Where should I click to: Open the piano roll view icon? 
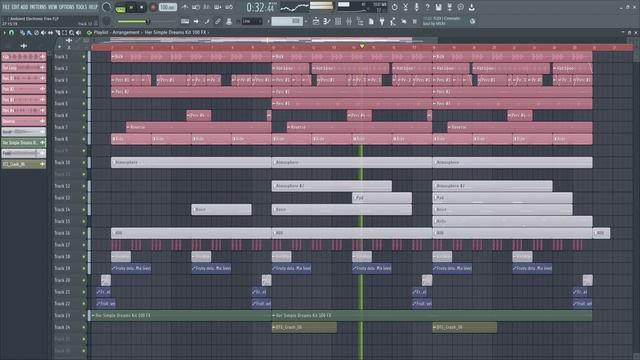pos(327,21)
